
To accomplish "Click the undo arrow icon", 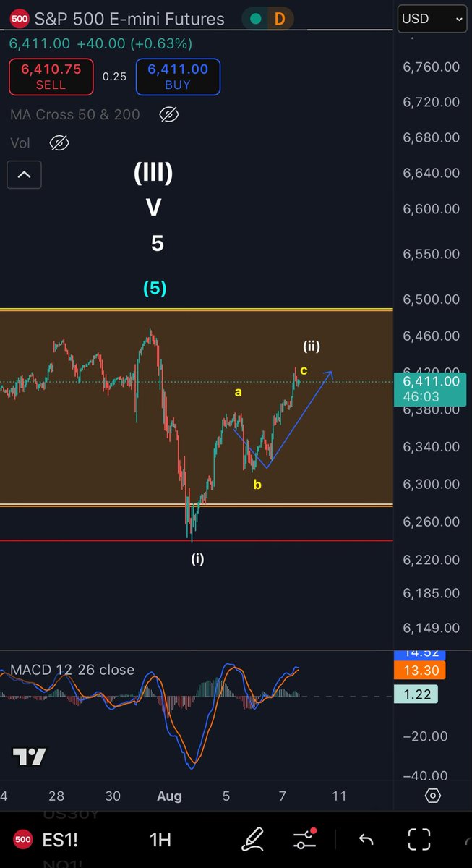I will pos(366,839).
